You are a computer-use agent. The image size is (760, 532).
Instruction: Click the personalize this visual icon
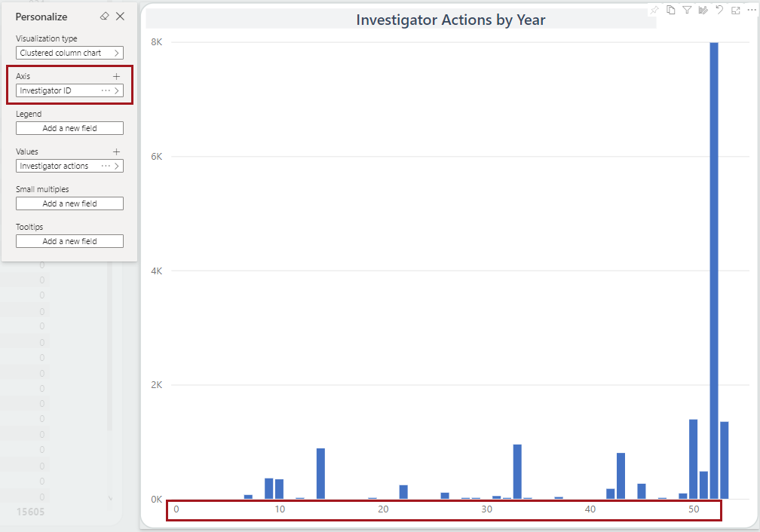[703, 10]
